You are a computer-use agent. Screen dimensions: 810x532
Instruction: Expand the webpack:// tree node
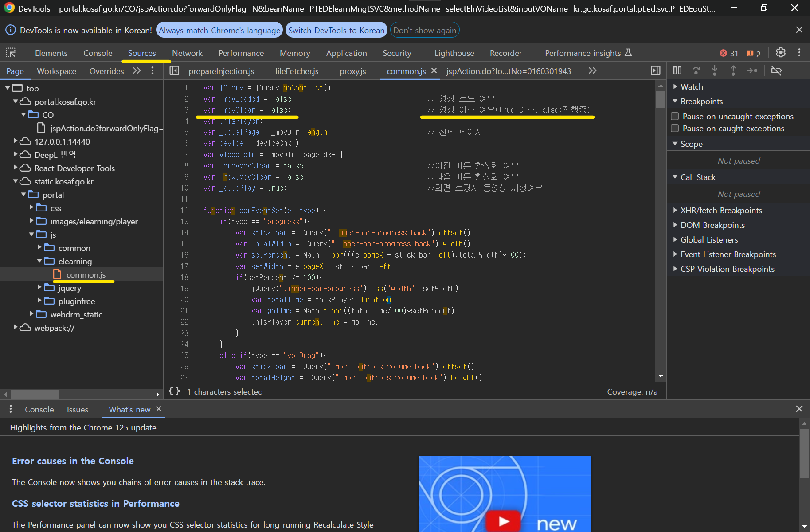pos(16,327)
